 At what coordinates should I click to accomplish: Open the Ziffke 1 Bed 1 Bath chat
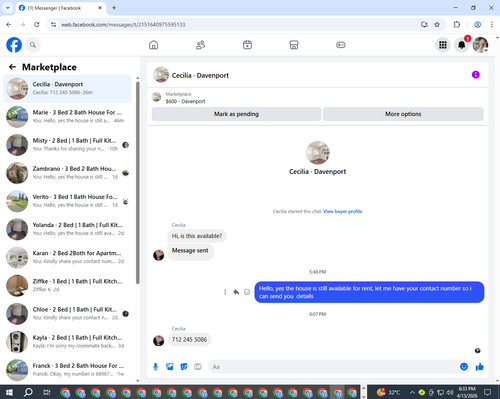click(67, 285)
